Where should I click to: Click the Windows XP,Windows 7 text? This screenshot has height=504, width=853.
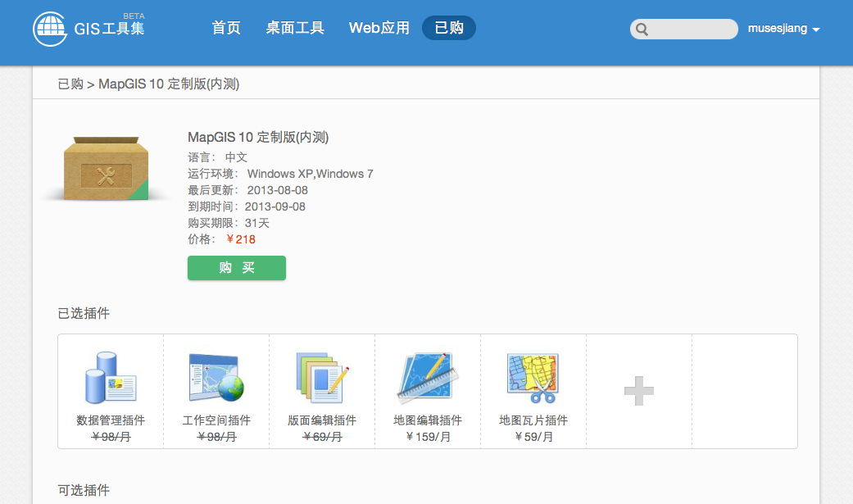coord(310,174)
